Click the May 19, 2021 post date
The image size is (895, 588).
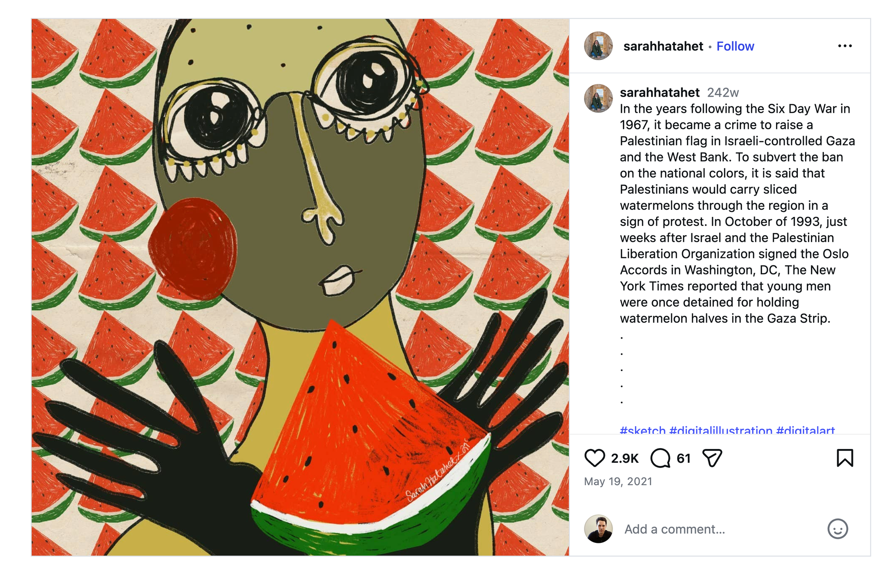click(618, 482)
